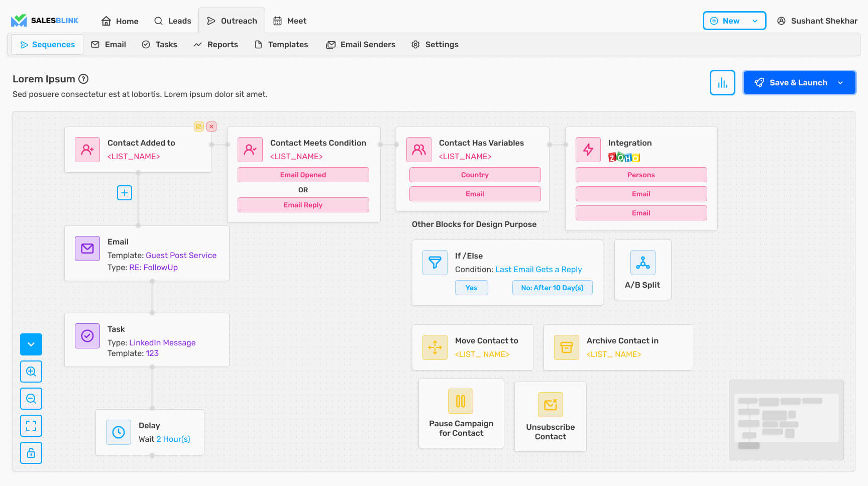Click the zoom in magnifier icon

(31, 372)
